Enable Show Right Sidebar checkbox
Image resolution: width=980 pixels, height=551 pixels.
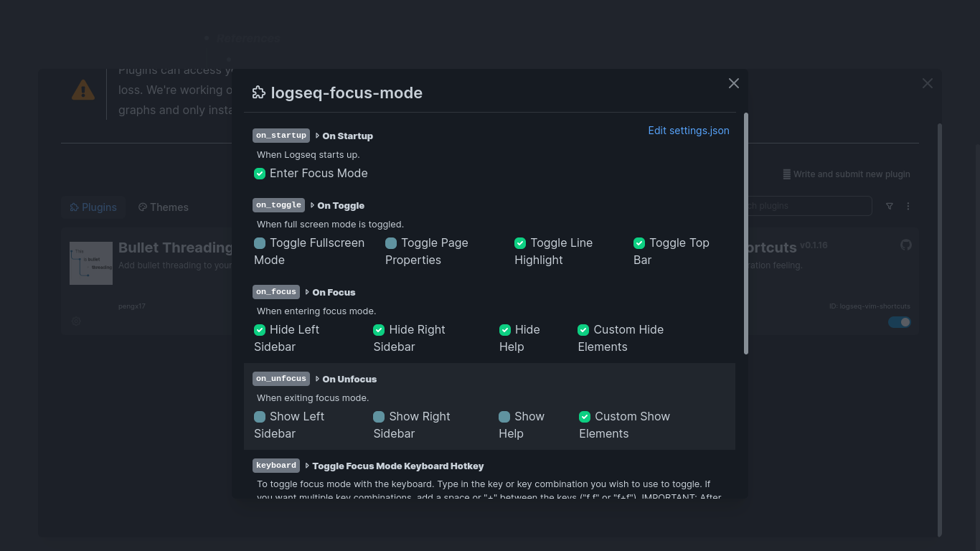[379, 417]
